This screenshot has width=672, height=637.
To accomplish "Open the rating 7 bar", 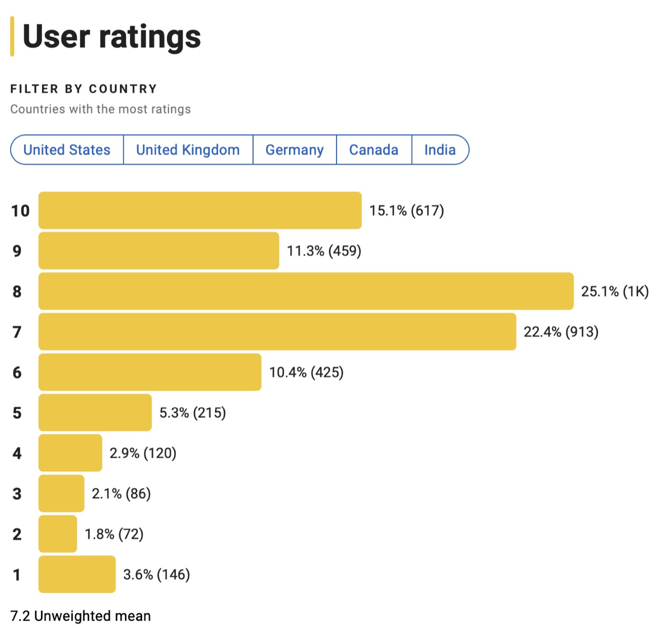I will (277, 332).
